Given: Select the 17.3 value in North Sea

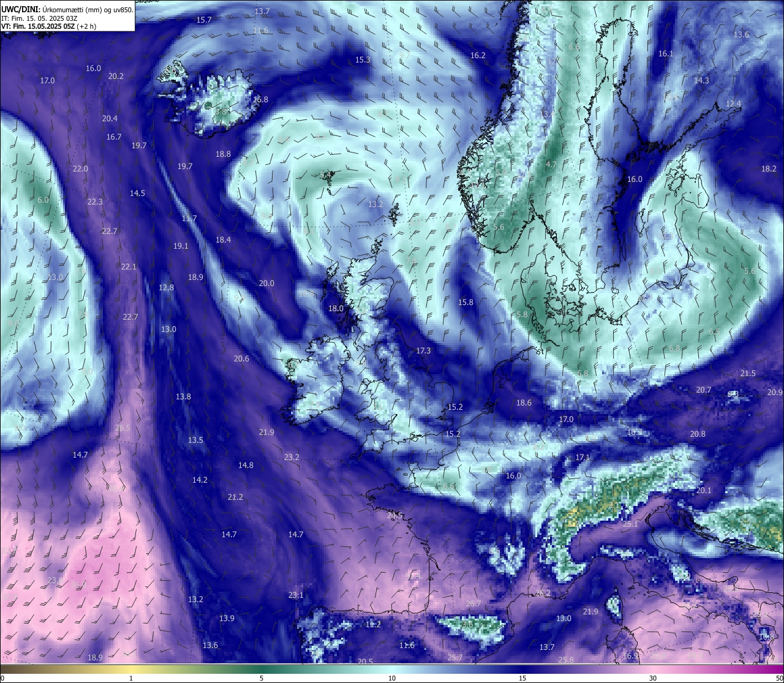Looking at the screenshot, I should 423,351.
